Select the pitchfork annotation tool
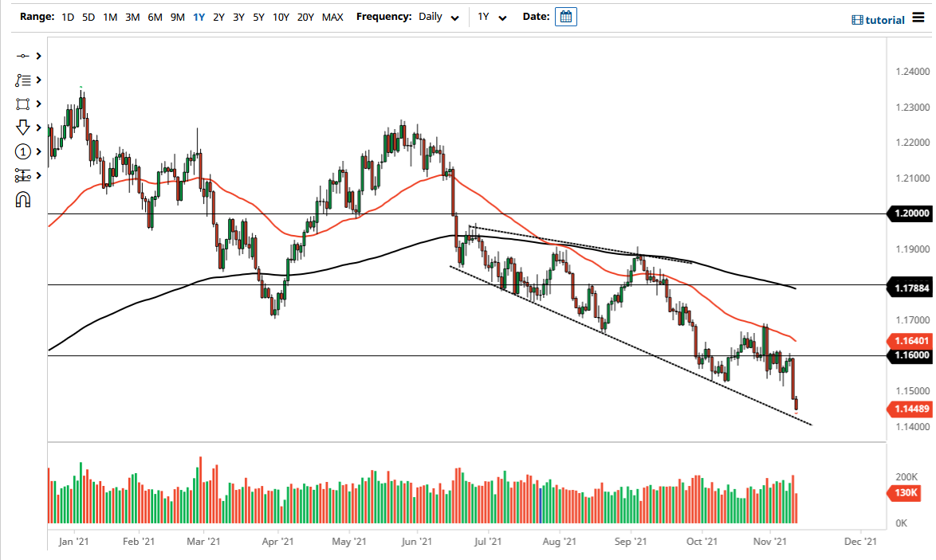The height and width of the screenshot is (560, 936). pos(22,80)
